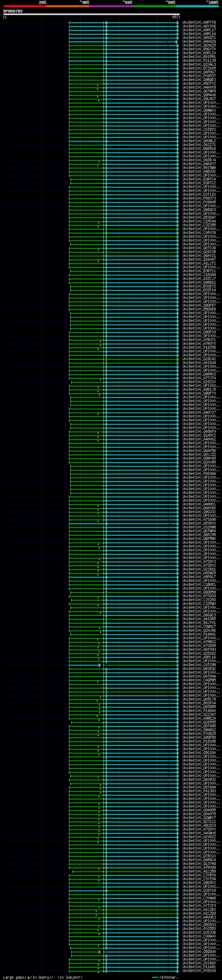Viewport: 222px width, 980px height.
Task: Click hit label UniRef100_A4K4Y8
Action: pos(199,88)
